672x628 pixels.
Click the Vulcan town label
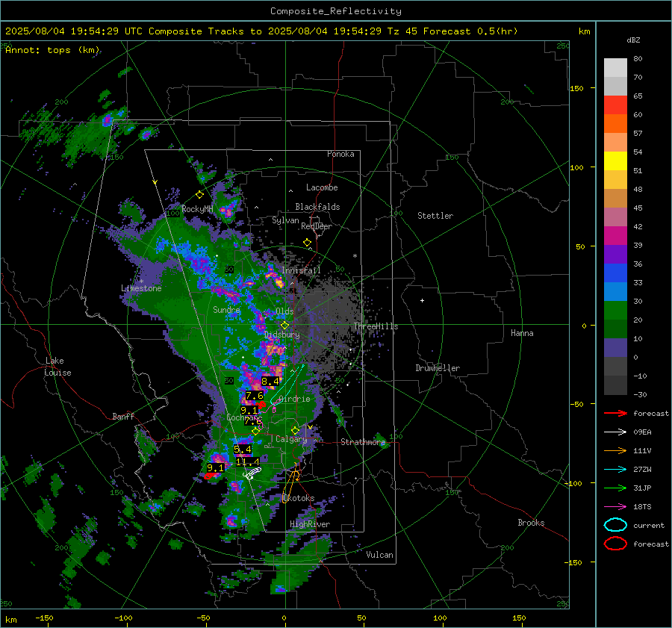pyautogui.click(x=380, y=555)
